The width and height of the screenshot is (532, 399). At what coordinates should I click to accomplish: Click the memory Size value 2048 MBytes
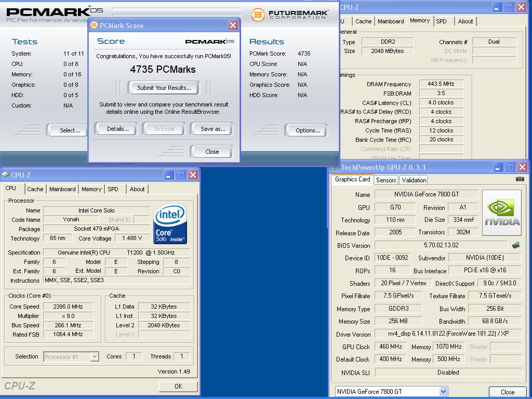point(388,51)
